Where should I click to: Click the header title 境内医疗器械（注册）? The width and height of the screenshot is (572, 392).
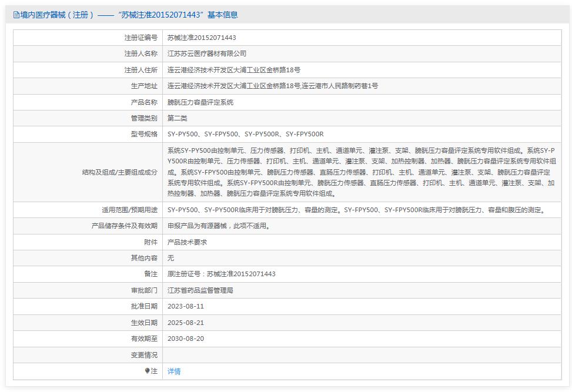pyautogui.click(x=58, y=15)
